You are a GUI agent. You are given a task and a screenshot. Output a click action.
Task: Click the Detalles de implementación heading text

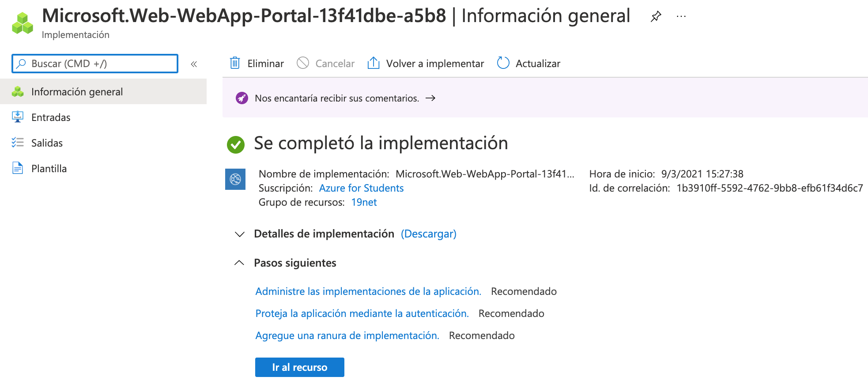point(324,234)
